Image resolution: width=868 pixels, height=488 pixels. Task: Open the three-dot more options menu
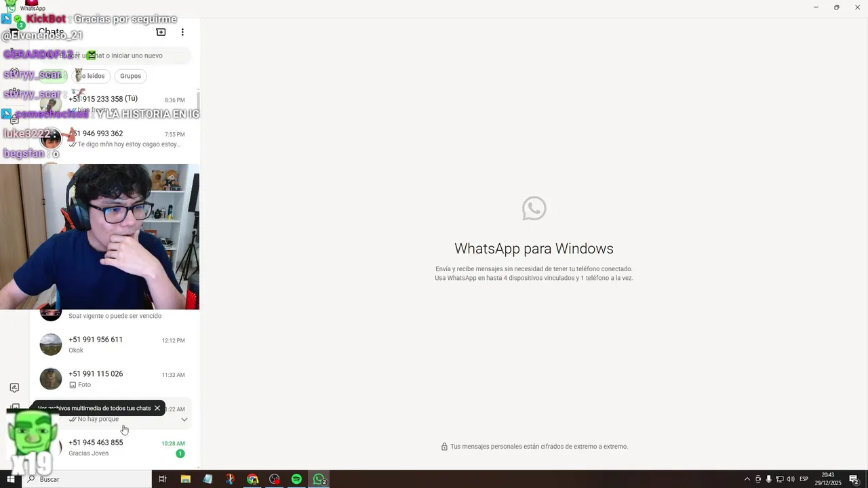coord(182,32)
